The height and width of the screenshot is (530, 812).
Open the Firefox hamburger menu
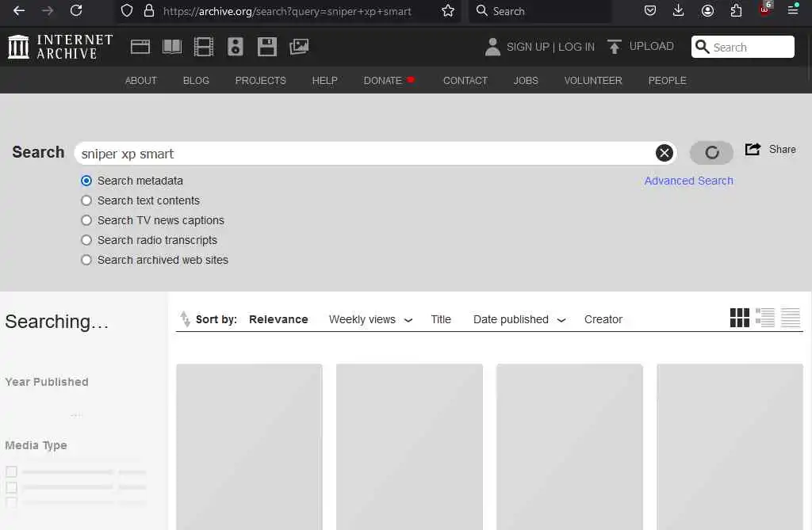pyautogui.click(x=793, y=10)
